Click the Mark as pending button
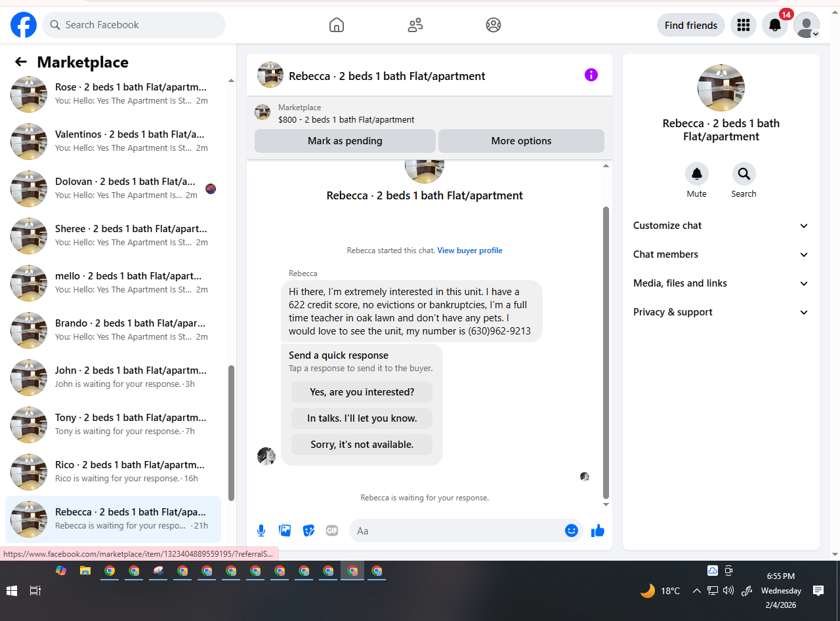Image resolution: width=840 pixels, height=621 pixels. tap(345, 141)
